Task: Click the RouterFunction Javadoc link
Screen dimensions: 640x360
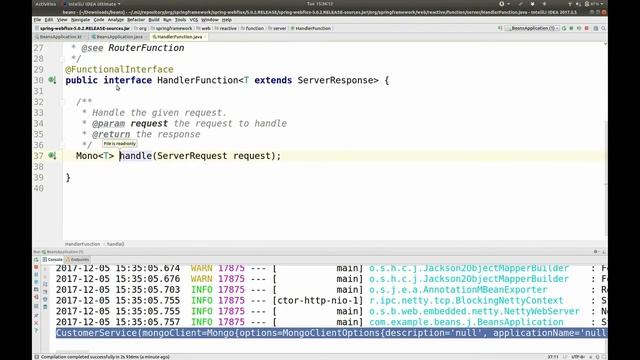Action: point(146,48)
